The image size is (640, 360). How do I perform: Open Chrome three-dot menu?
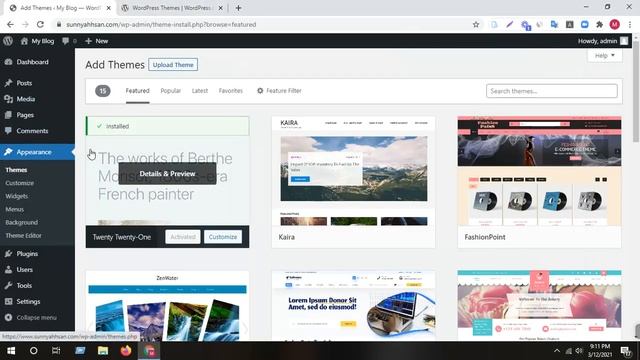click(630, 24)
